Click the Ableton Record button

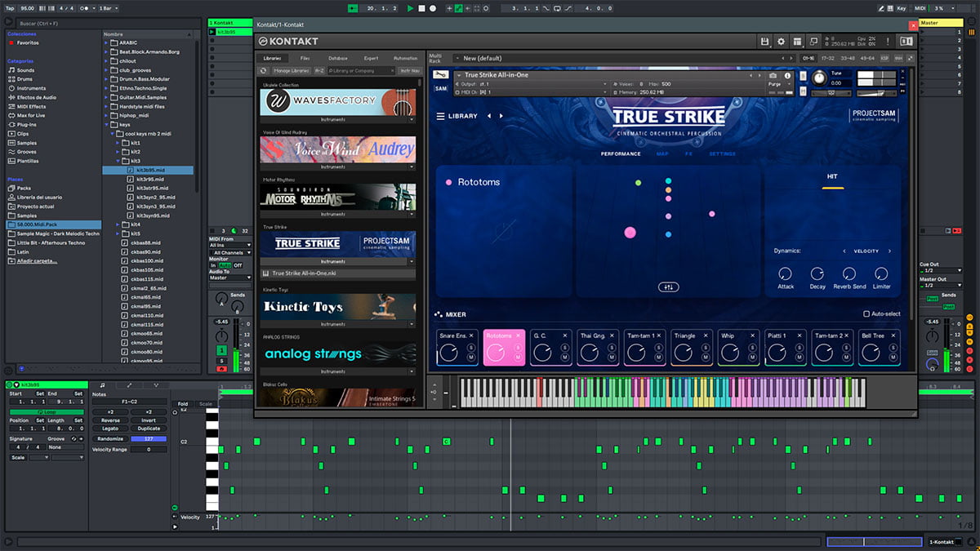pyautogui.click(x=433, y=8)
